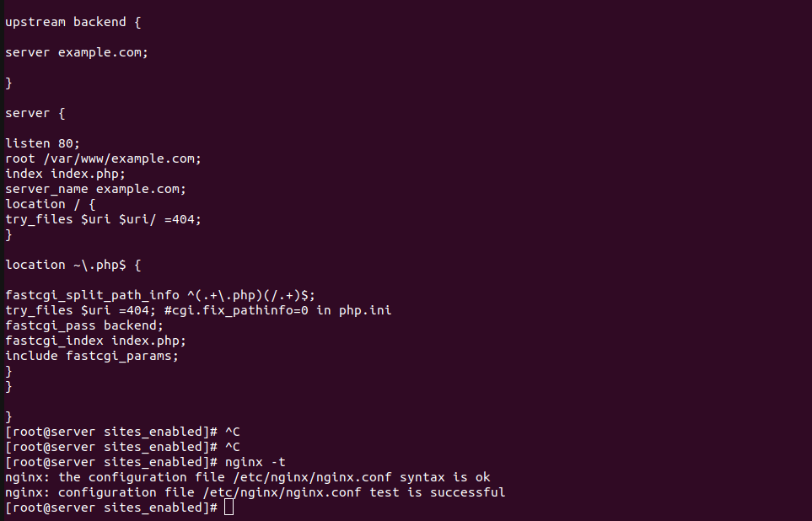Click 'try_files $uri $uri/ =404;' line

103,219
